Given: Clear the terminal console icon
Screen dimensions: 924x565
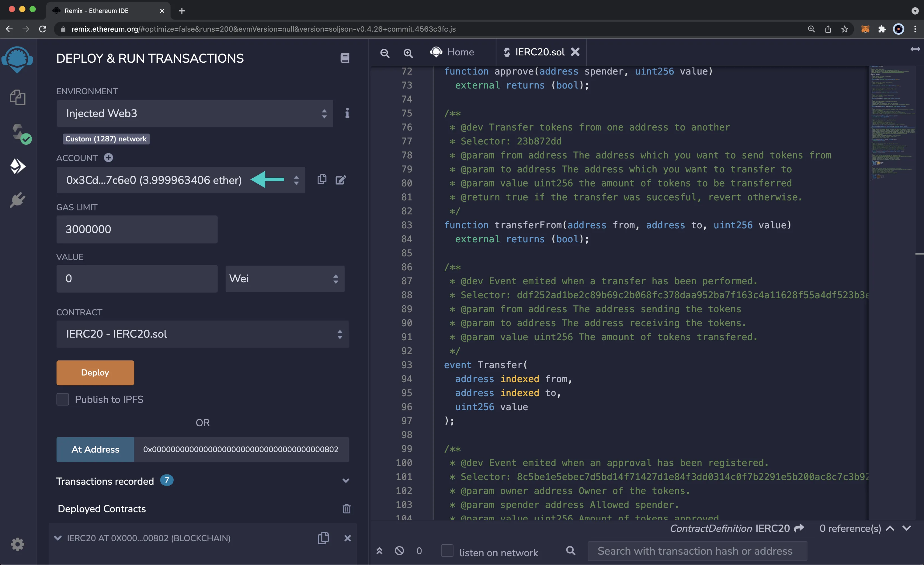Looking at the screenshot, I should [399, 550].
